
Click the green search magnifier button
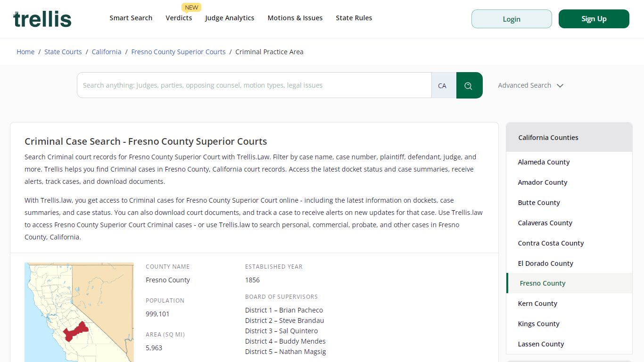tap(469, 85)
